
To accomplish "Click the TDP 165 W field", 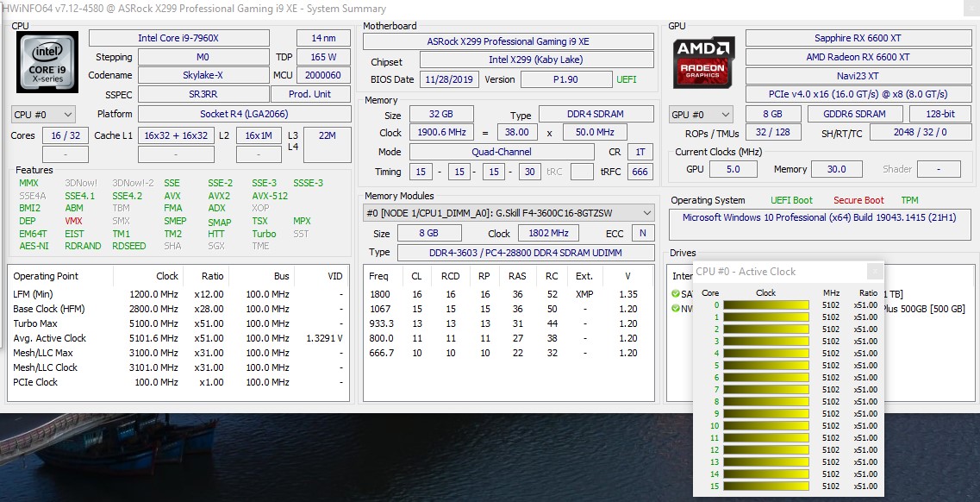I will [x=324, y=57].
